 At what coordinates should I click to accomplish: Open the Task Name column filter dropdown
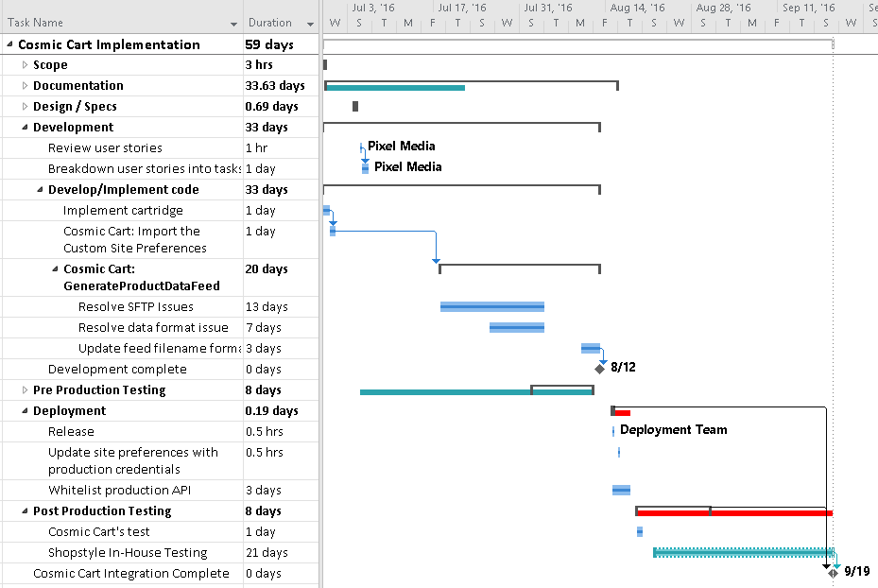[x=233, y=24]
